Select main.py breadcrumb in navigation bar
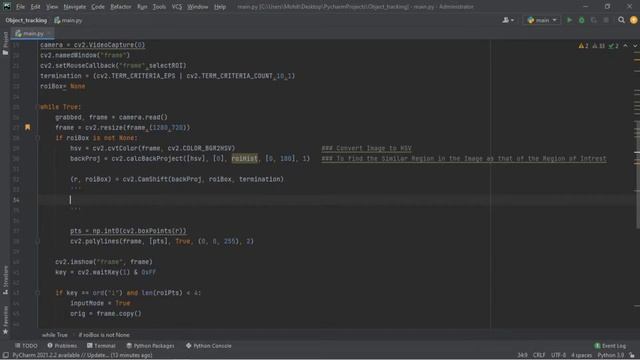Screen dimensions: 640x360 click(x=68, y=20)
